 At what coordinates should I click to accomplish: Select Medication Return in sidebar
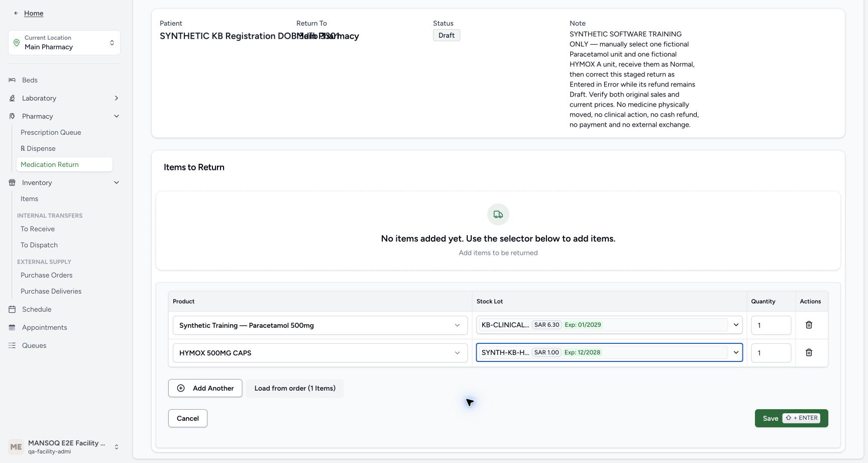[x=64, y=164]
